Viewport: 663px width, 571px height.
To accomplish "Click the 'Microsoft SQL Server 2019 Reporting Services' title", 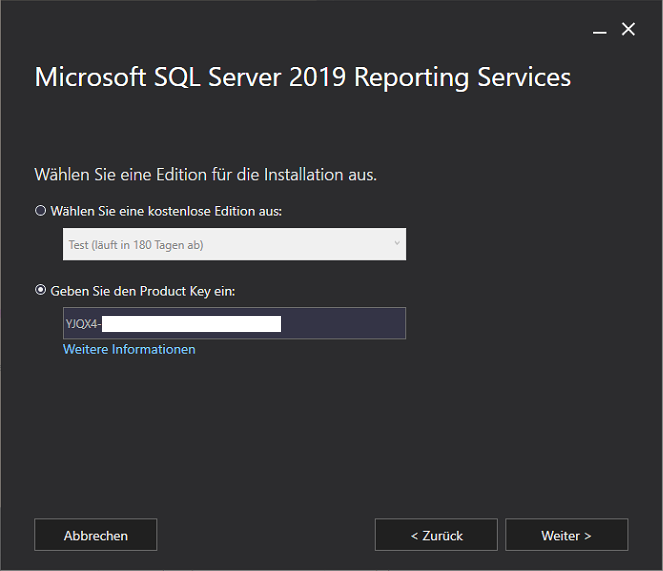I will pos(302,78).
